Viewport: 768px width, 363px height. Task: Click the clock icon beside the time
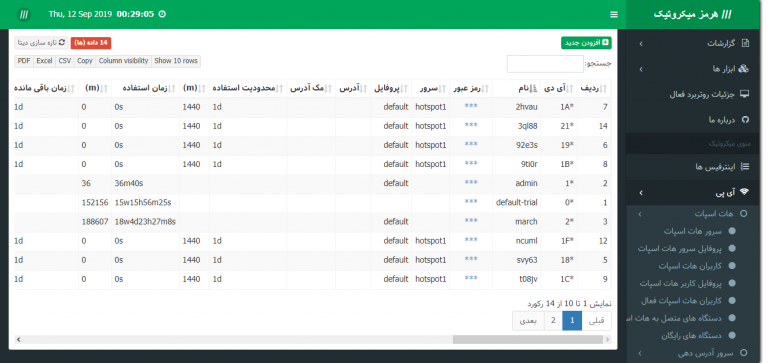tap(163, 14)
